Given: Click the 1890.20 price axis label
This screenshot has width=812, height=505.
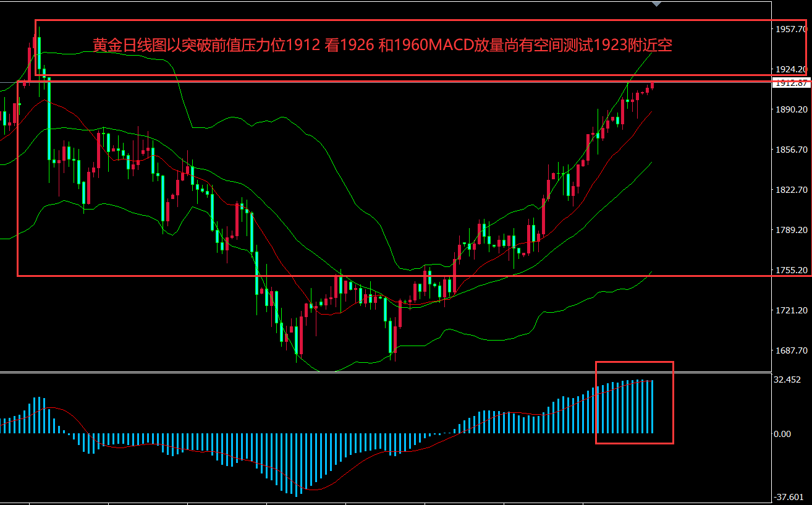Looking at the screenshot, I should (792, 109).
